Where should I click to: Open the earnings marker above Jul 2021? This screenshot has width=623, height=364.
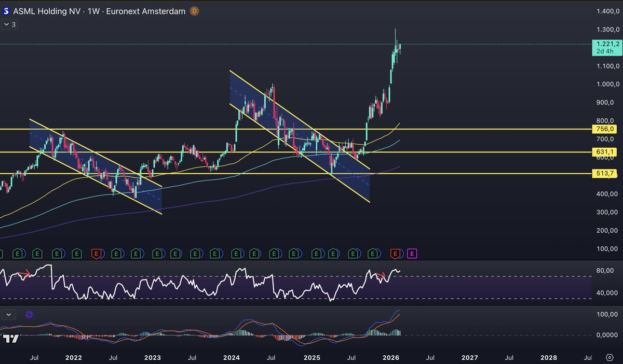point(37,253)
